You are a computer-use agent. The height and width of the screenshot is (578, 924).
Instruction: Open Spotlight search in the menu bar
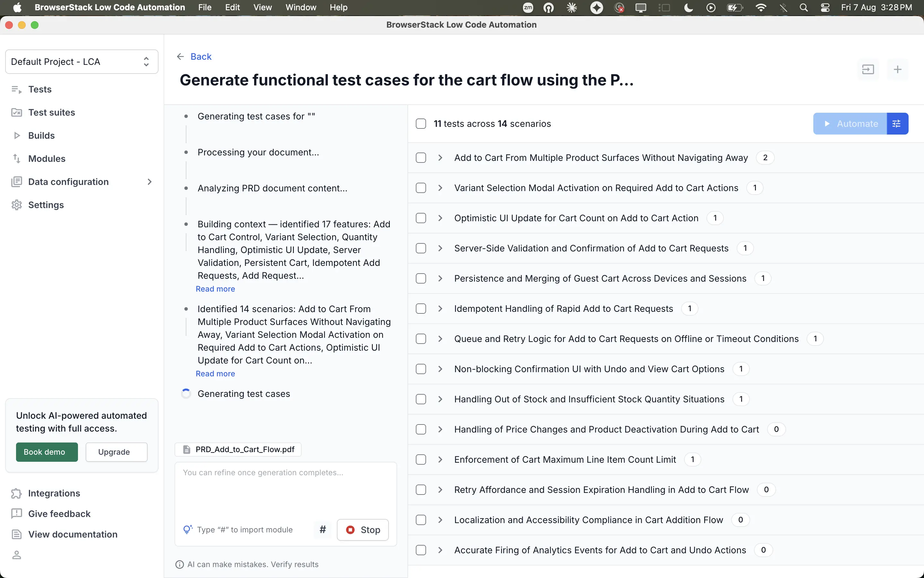804,8
